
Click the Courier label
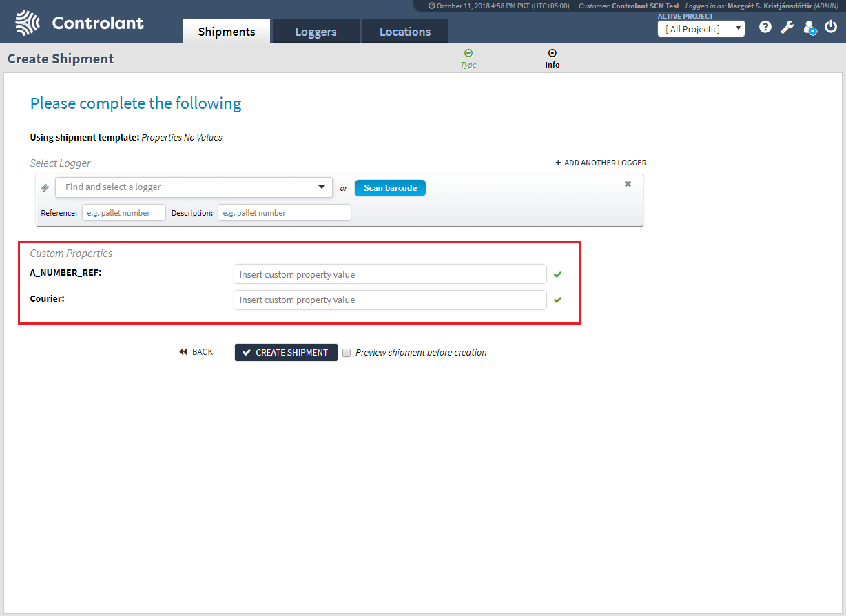pyautogui.click(x=48, y=299)
